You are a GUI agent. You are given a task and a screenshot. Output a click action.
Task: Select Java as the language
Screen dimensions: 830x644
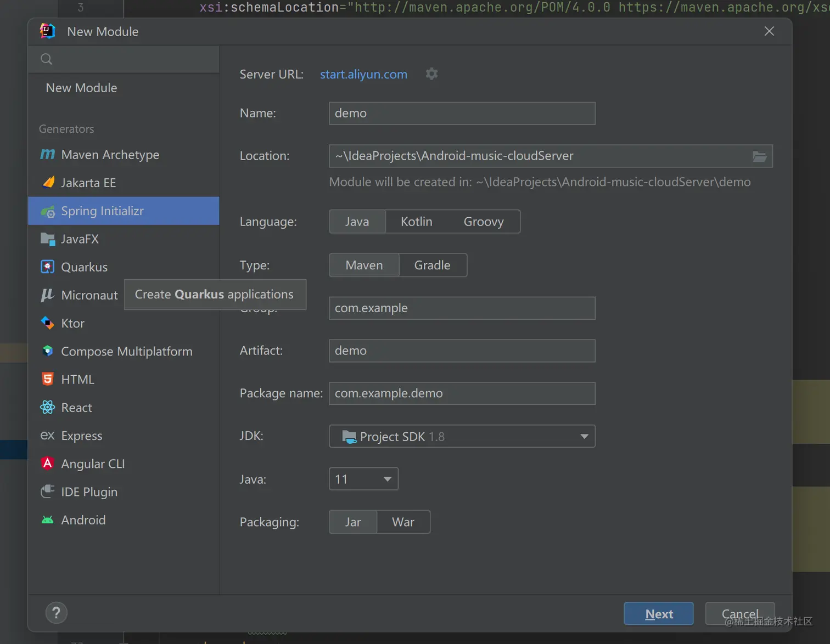tap(357, 222)
